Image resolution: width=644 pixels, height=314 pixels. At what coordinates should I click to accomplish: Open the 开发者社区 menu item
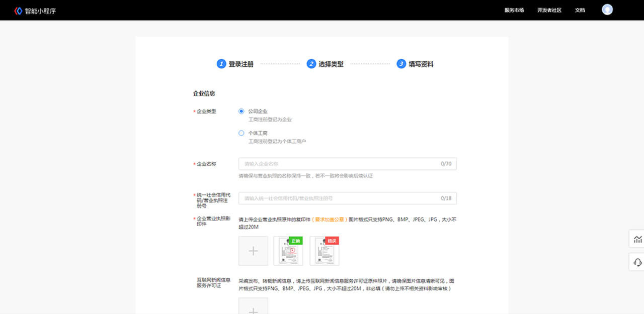[x=548, y=10]
